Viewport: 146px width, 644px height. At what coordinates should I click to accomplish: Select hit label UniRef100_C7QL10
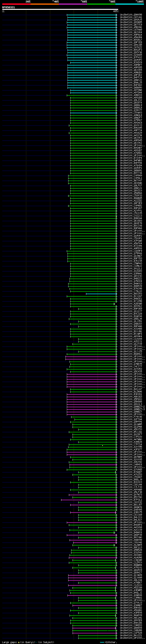(x=131, y=291)
